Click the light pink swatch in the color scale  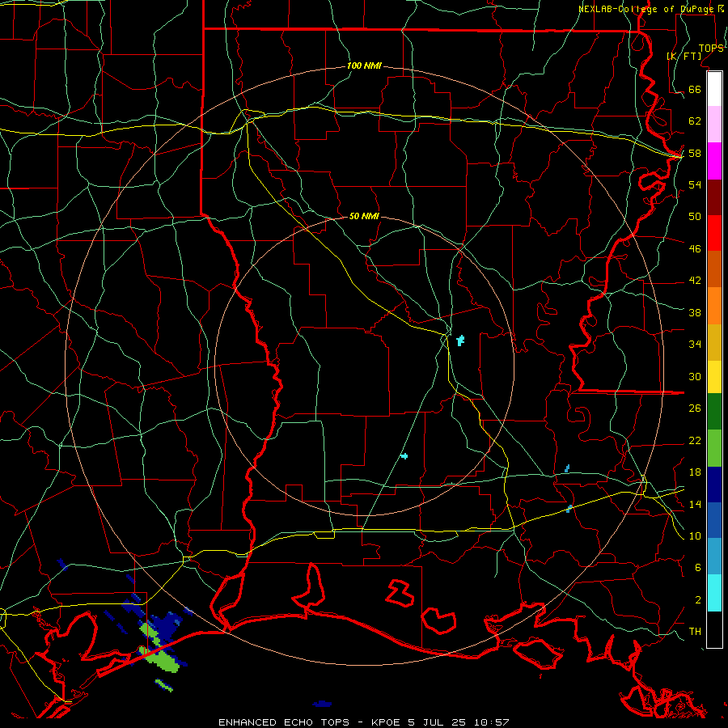pyautogui.click(x=714, y=125)
